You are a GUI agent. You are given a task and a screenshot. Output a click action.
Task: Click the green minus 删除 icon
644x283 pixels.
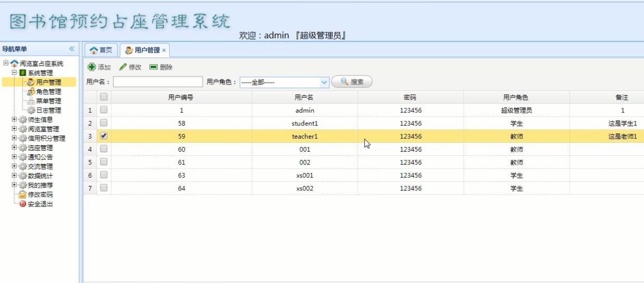pyautogui.click(x=154, y=67)
